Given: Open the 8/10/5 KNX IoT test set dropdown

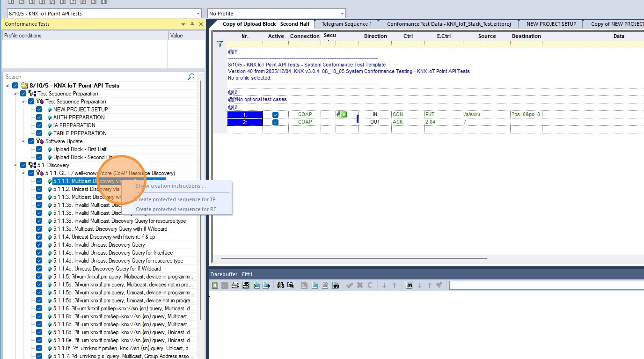Looking at the screenshot, I should click(198, 14).
